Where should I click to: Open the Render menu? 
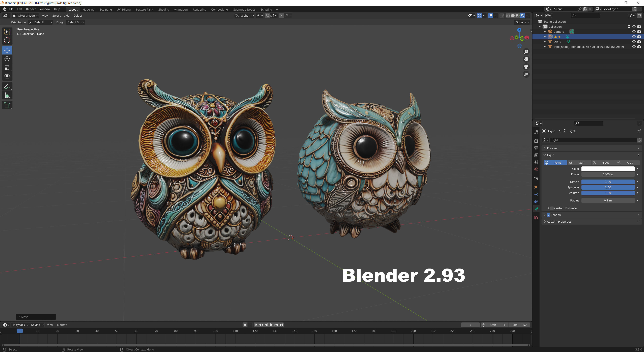pos(31,9)
